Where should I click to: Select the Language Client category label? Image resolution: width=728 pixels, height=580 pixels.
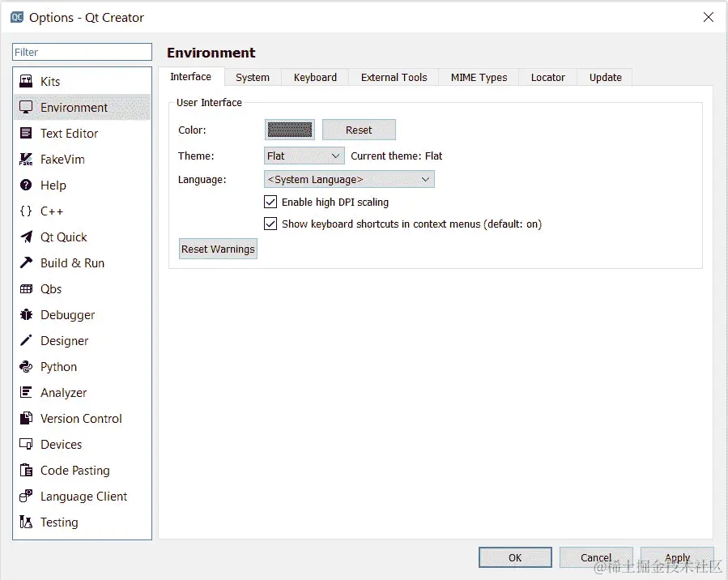pyautogui.click(x=84, y=497)
